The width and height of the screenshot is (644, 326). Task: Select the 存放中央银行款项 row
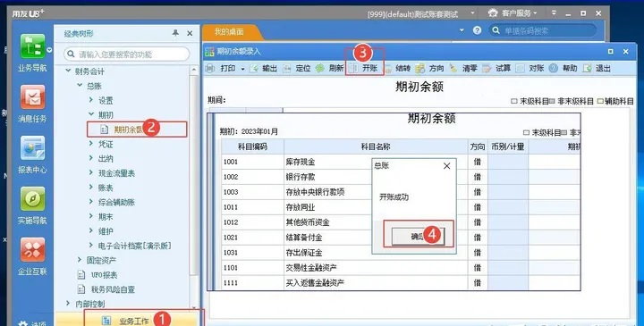click(x=401, y=192)
